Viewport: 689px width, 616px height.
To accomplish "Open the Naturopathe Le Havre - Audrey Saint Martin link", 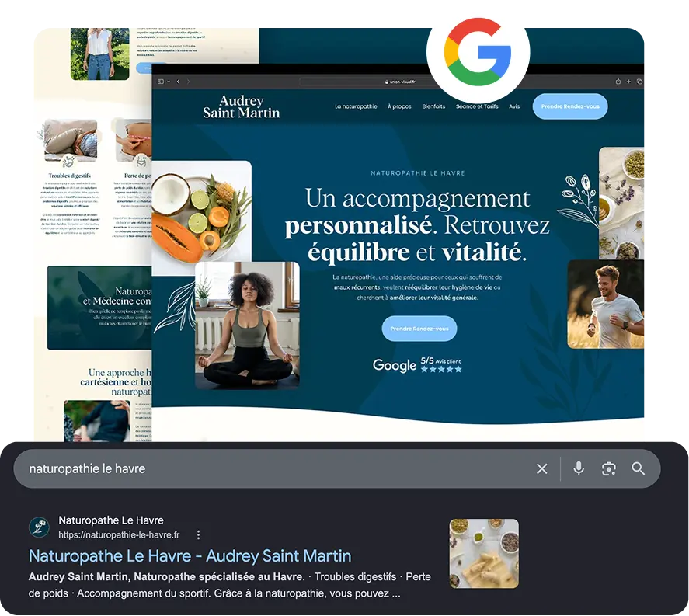I will point(190,556).
